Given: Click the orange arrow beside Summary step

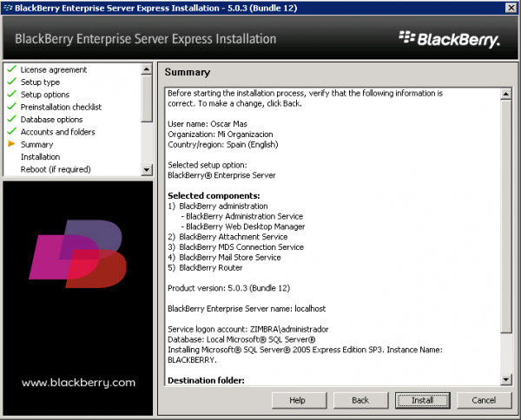Looking at the screenshot, I should [x=11, y=144].
